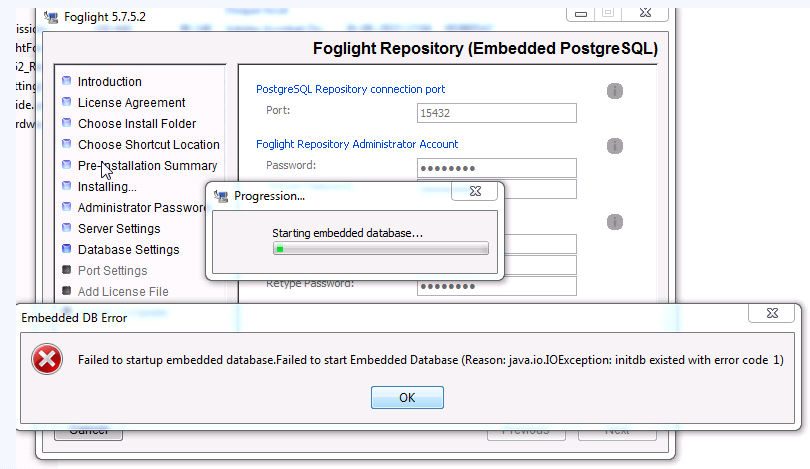Click the bullet icon next to Introduction

point(67,82)
